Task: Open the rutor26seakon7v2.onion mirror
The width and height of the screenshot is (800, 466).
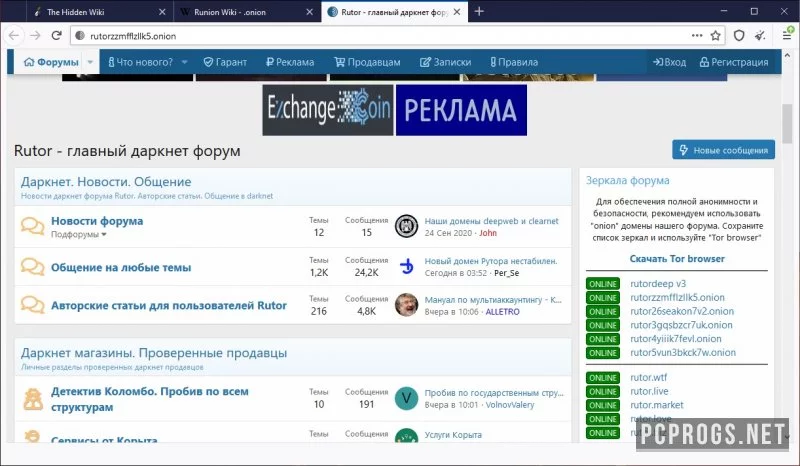Action: tap(682, 311)
